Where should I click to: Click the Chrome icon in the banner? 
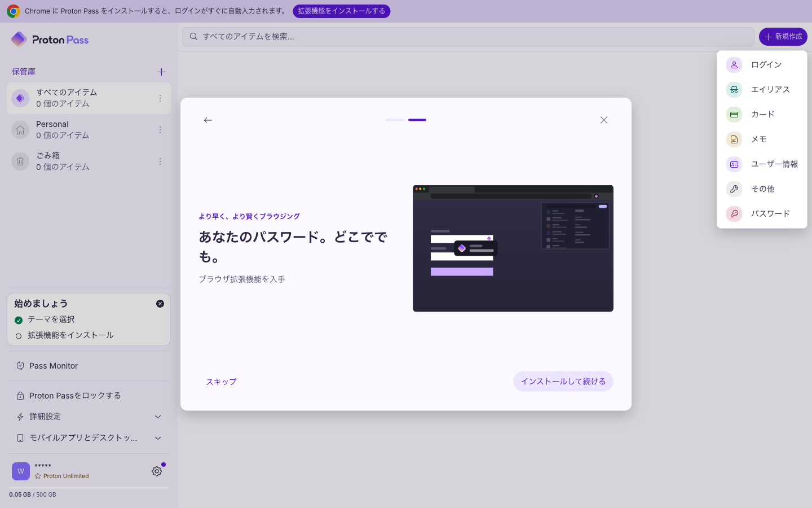(14, 11)
